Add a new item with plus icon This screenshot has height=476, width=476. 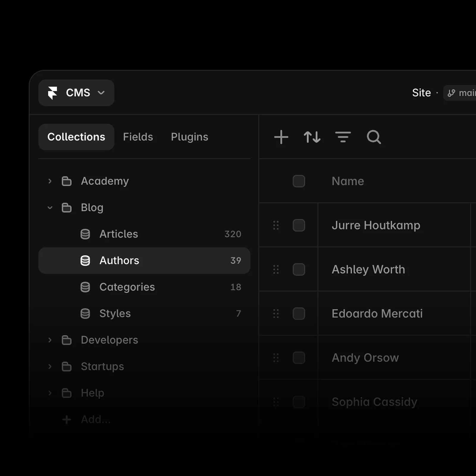tap(281, 137)
